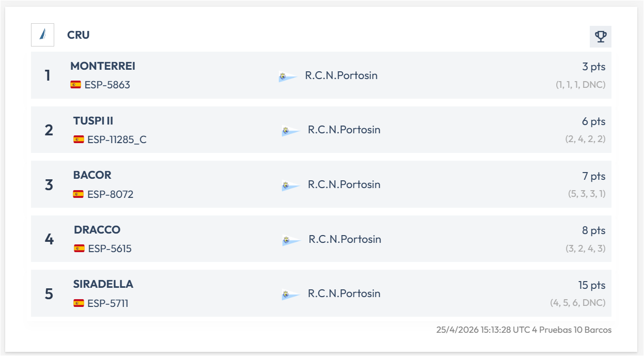This screenshot has height=356, width=644.
Task: Click the timestamp footer with 4 Pruebas 10 Barcos
Action: (x=524, y=330)
